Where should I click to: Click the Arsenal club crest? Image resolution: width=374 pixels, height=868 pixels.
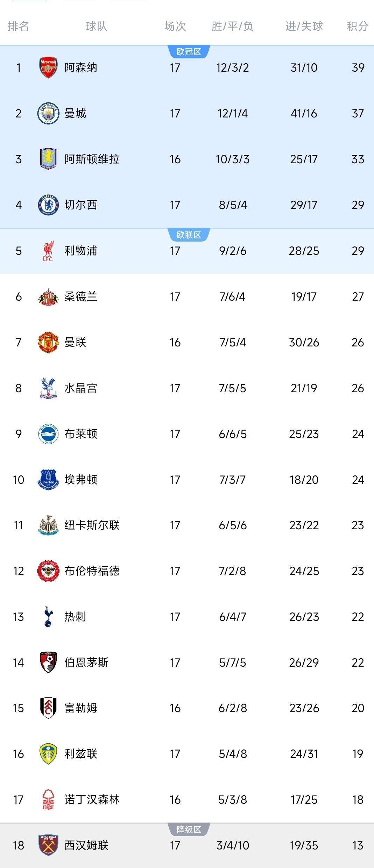tap(48, 67)
